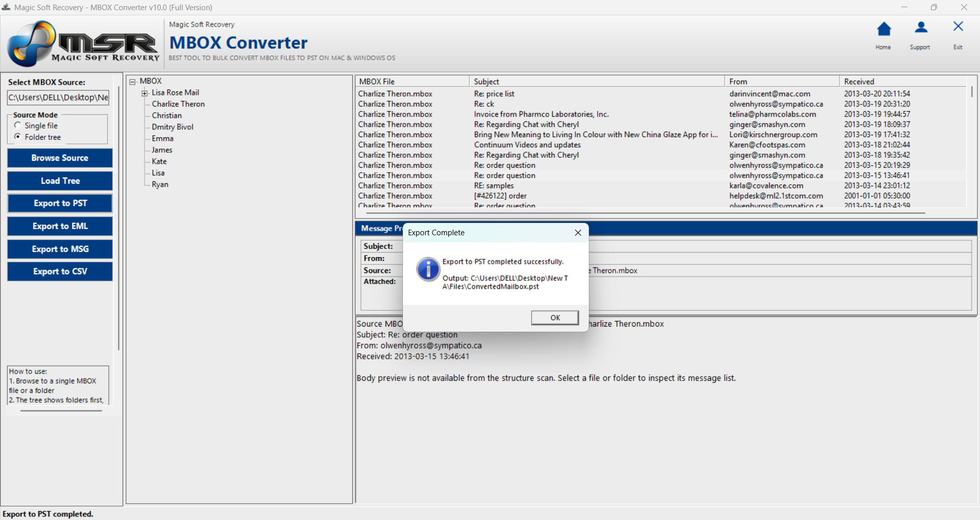Screen dimensions: 980x520
Task: Select 'Invoice from Pharmco Laboratories, Inc.' row
Action: coord(661,114)
